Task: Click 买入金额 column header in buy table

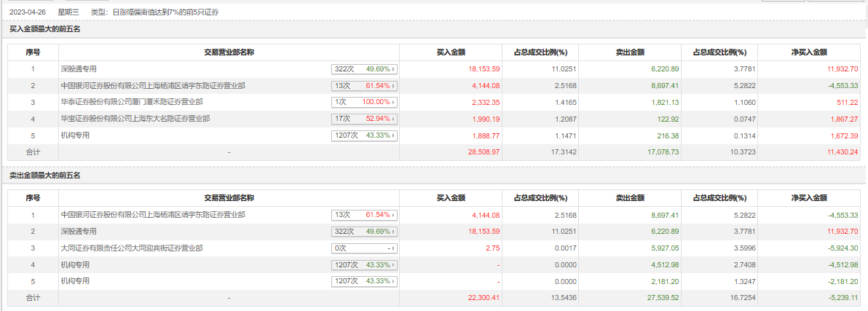Action: point(451,52)
